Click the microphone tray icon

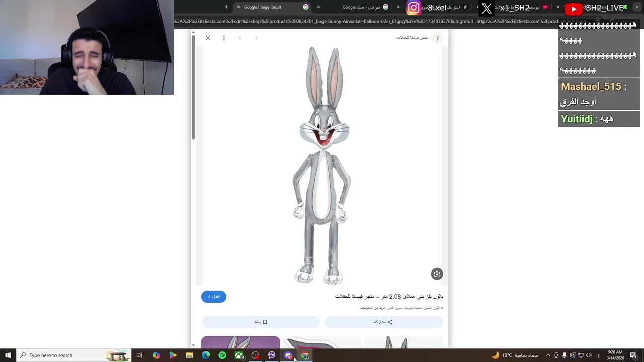565,355
